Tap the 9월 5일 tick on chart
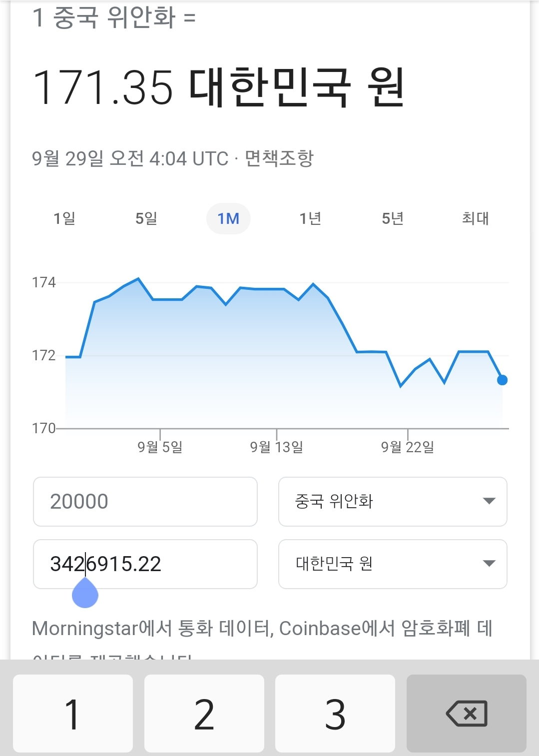539x756 pixels. [160, 445]
